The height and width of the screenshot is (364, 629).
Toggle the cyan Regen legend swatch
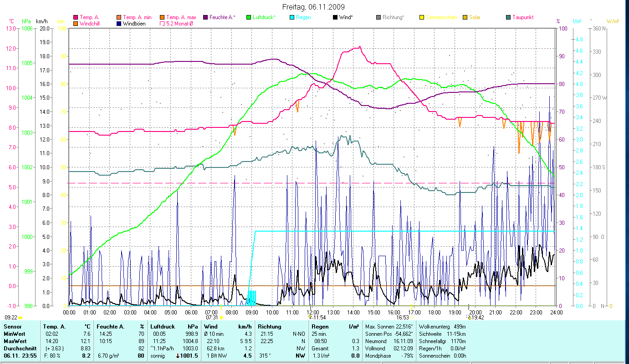click(x=292, y=17)
